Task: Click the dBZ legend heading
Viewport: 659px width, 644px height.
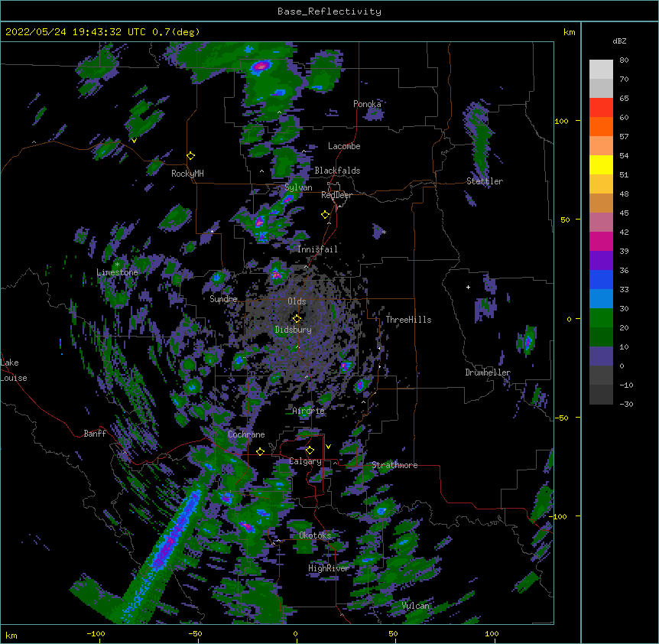Action: pos(619,41)
